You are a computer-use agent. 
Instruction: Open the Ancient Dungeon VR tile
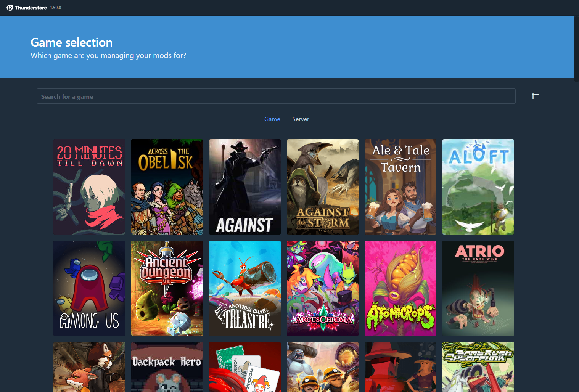click(167, 288)
